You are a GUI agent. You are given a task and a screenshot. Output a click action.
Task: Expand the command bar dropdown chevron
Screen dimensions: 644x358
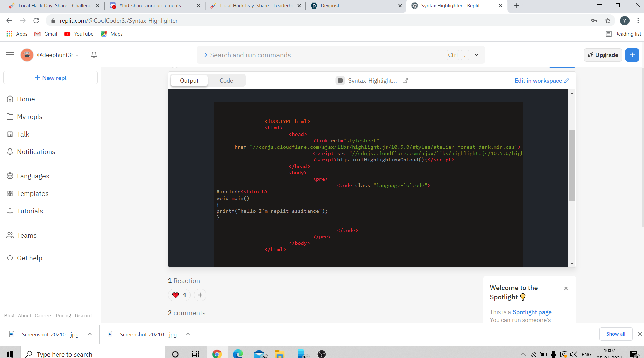(x=476, y=55)
